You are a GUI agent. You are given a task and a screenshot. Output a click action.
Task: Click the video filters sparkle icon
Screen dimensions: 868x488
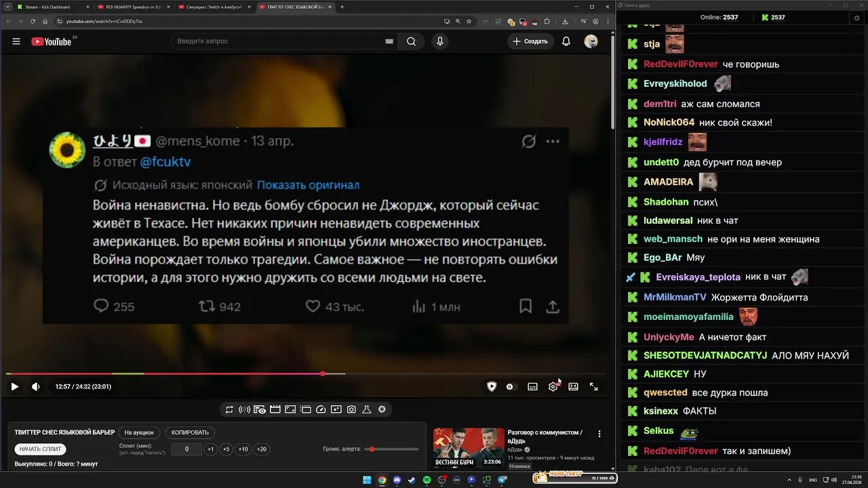[x=336, y=409]
